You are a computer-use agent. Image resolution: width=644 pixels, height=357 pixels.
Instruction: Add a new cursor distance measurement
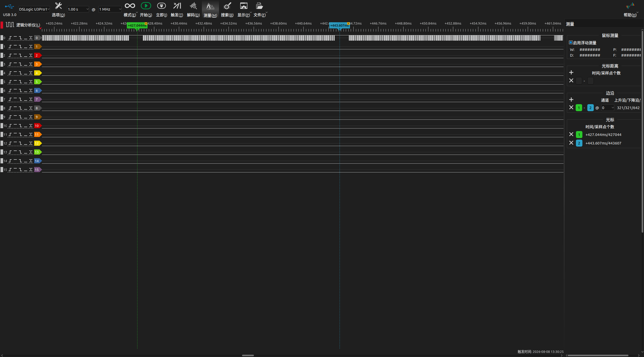coord(571,73)
